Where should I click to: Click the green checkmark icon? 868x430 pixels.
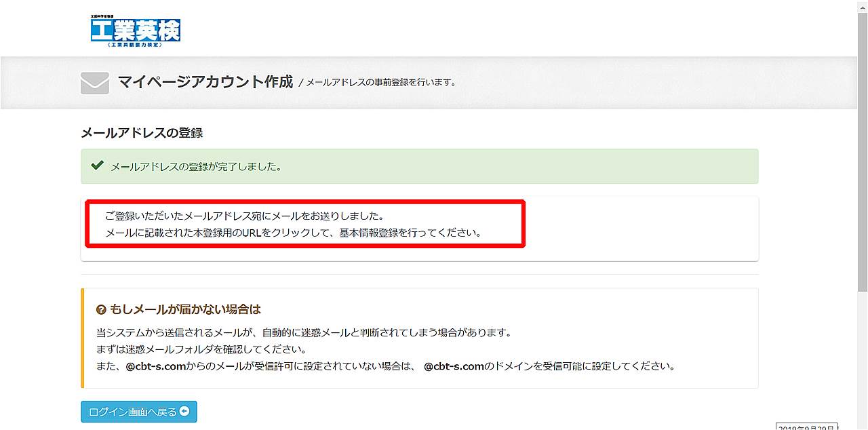coord(97,165)
